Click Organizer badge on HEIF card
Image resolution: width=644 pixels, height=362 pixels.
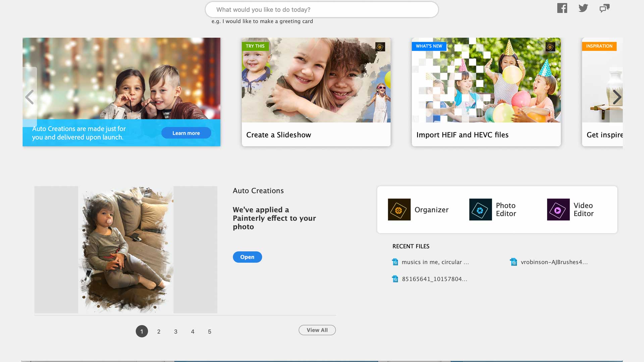pyautogui.click(x=550, y=47)
